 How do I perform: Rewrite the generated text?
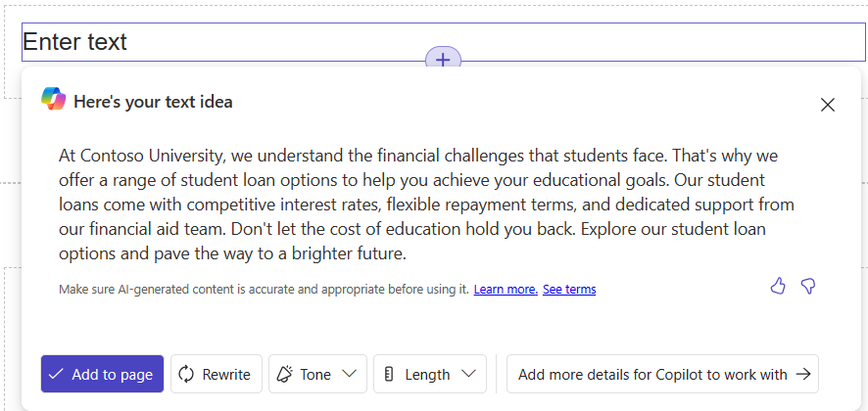point(217,374)
